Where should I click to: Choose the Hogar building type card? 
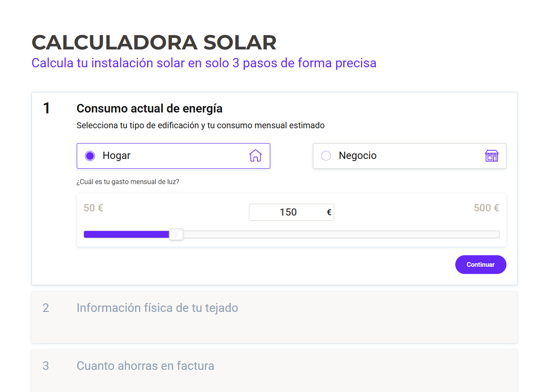[173, 156]
